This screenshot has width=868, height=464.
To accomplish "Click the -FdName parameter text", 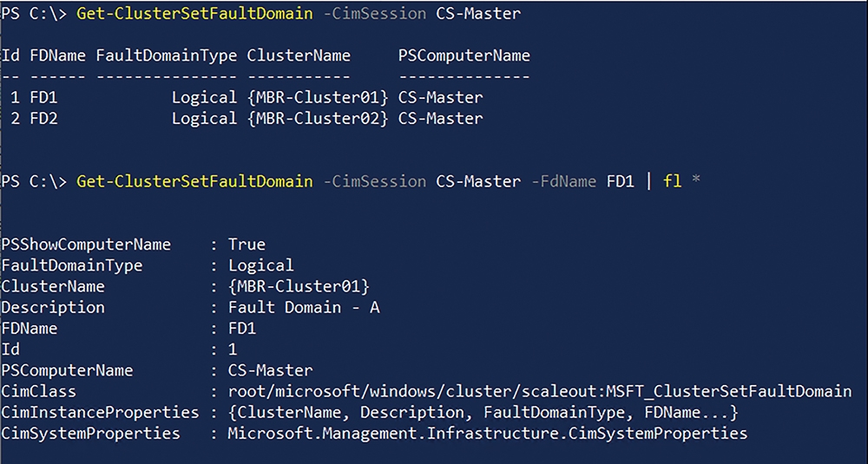I will (x=563, y=181).
